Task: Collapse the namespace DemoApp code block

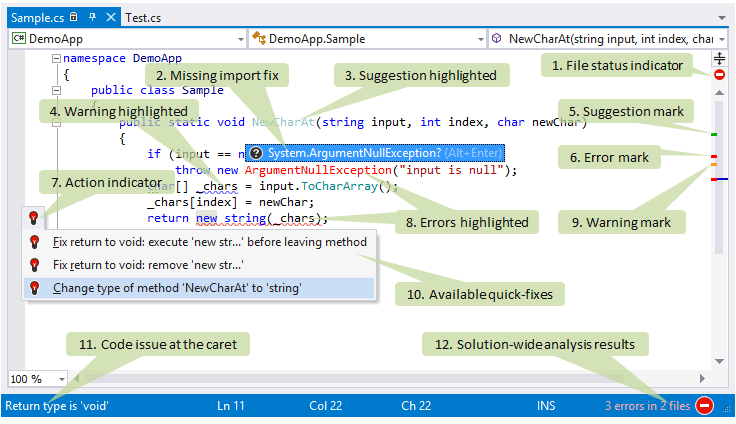Action: 55,59
